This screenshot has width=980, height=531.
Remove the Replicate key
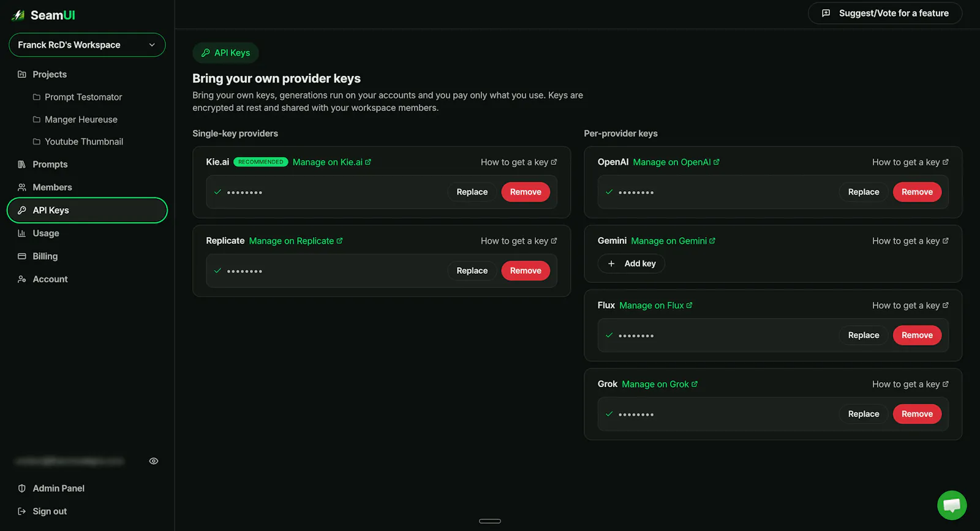[526, 271]
